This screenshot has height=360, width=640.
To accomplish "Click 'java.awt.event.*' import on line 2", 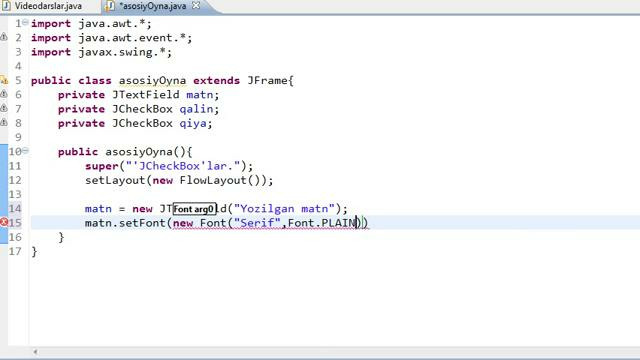I will [x=132, y=38].
